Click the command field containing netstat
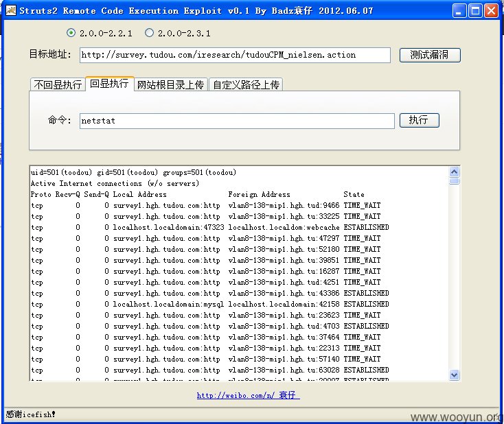Image resolution: width=504 pixels, height=424 pixels. [x=237, y=121]
